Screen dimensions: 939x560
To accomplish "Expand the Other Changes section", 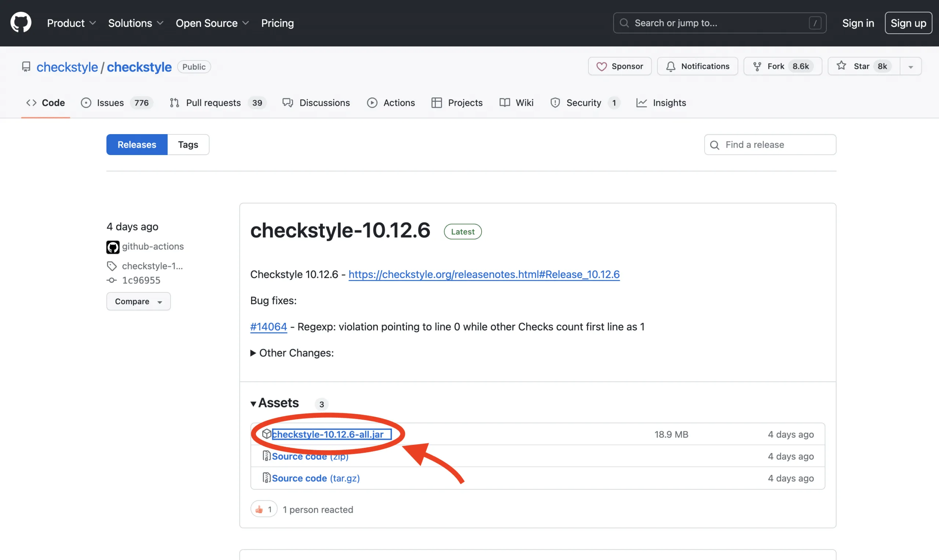I will click(x=292, y=353).
